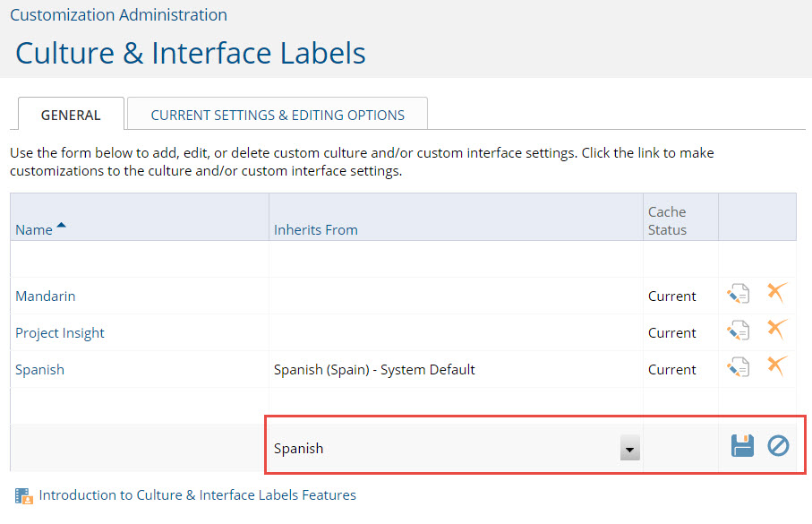The height and width of the screenshot is (524, 812).
Task: Open the Spanish combo box field
Action: 456,449
